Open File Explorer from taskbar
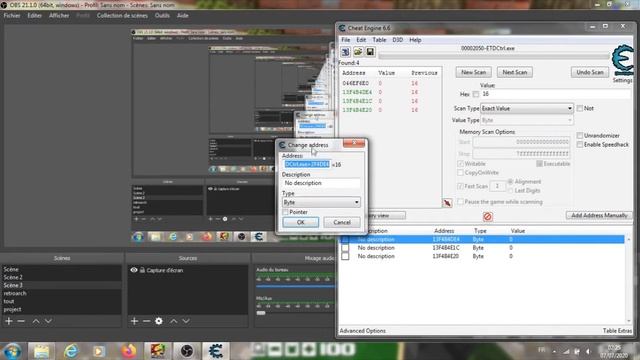 (x=41, y=351)
